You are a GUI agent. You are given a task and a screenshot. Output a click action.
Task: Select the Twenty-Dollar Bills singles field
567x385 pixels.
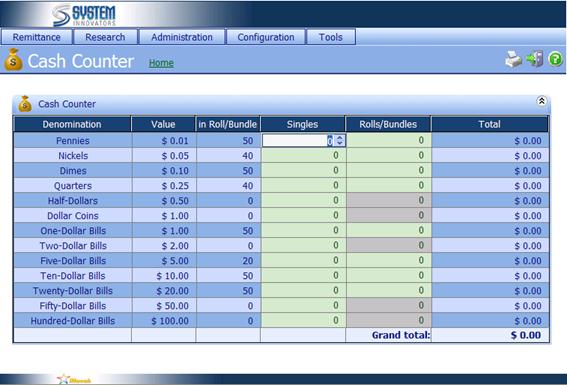tap(303, 291)
